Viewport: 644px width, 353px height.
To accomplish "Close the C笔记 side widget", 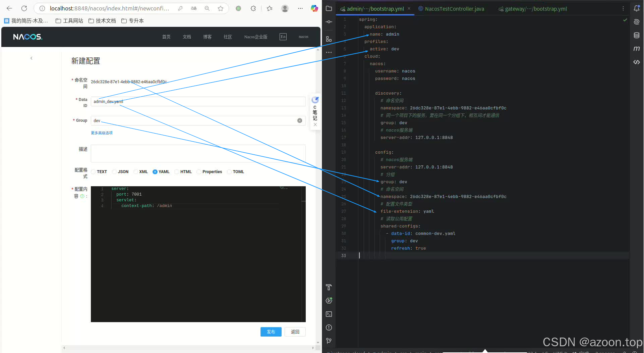I will click(315, 124).
